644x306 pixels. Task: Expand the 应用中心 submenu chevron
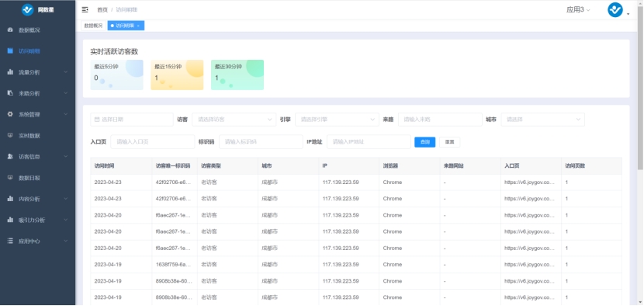point(66,241)
